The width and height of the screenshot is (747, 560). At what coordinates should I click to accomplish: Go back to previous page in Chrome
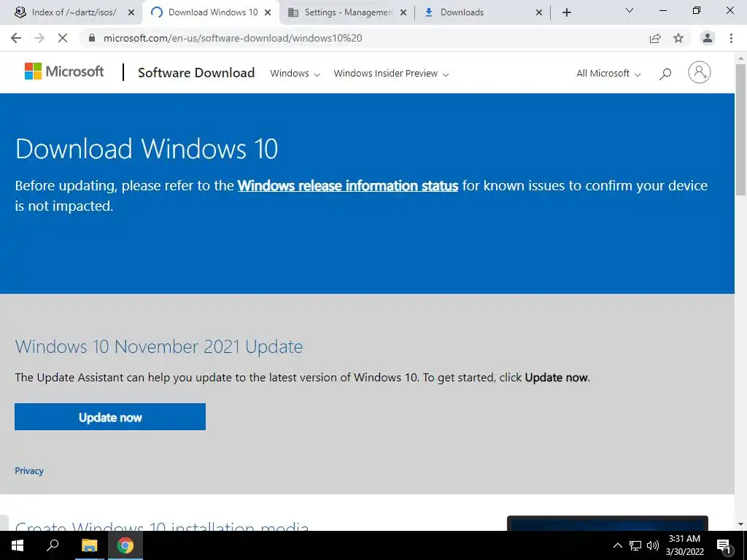(x=16, y=38)
